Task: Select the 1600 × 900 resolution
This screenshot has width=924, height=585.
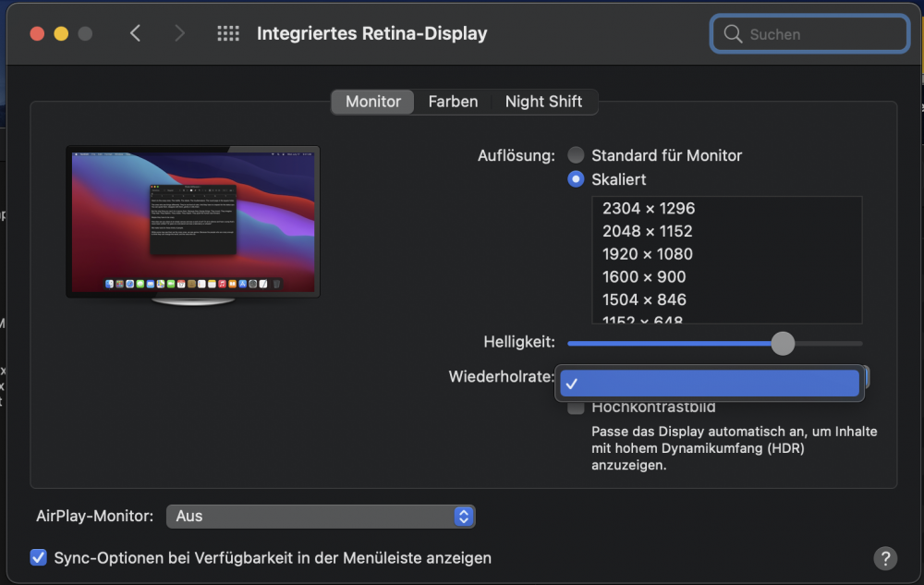Action: click(726, 277)
